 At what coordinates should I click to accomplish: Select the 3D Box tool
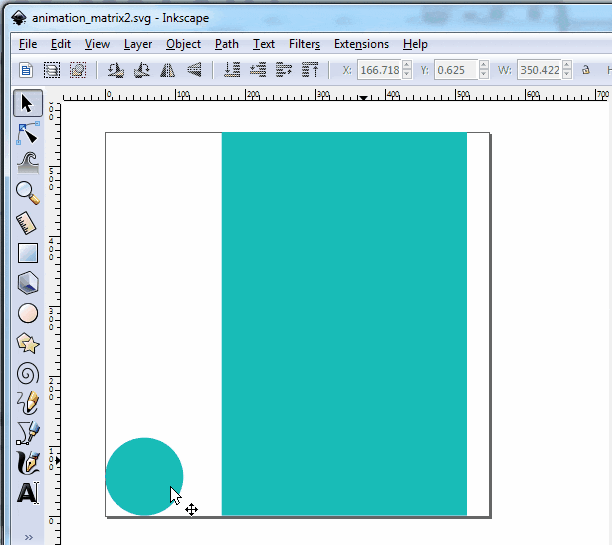[28, 283]
